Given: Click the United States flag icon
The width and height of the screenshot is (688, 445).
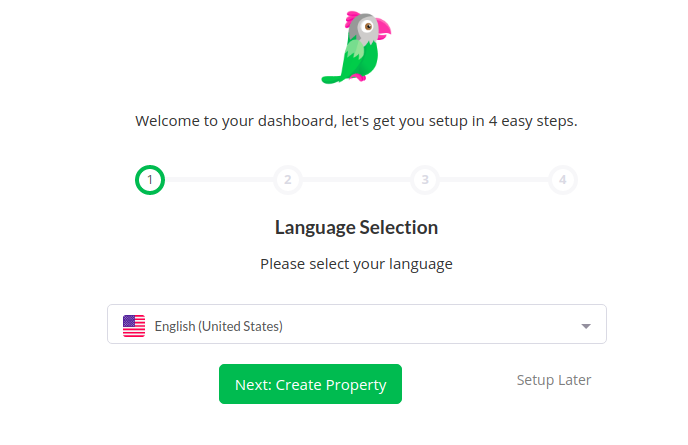Looking at the screenshot, I should coord(134,326).
